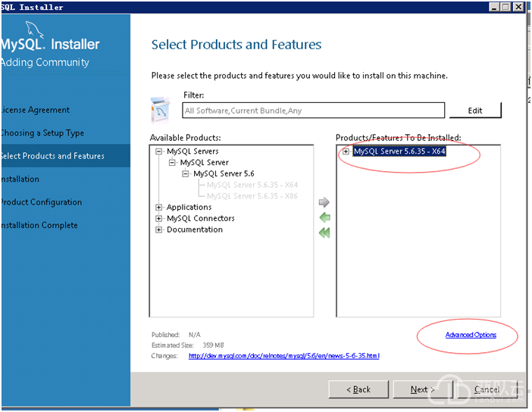Select the Documentation label

click(x=195, y=229)
